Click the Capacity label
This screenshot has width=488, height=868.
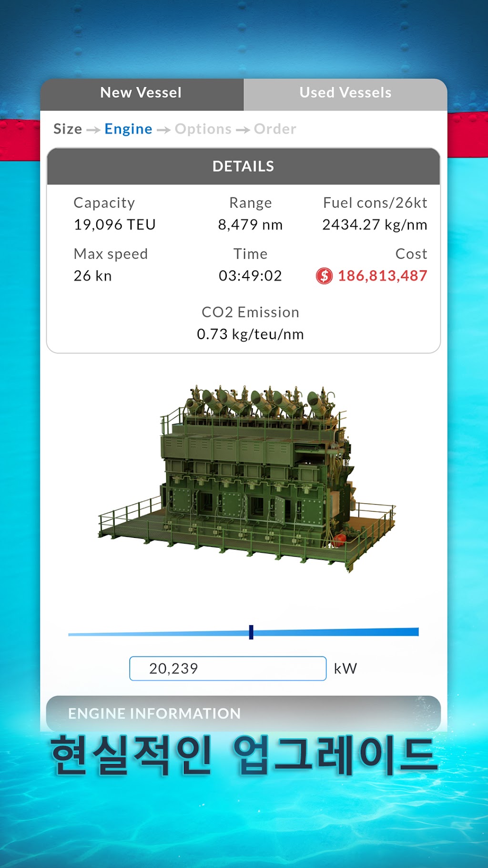(104, 203)
